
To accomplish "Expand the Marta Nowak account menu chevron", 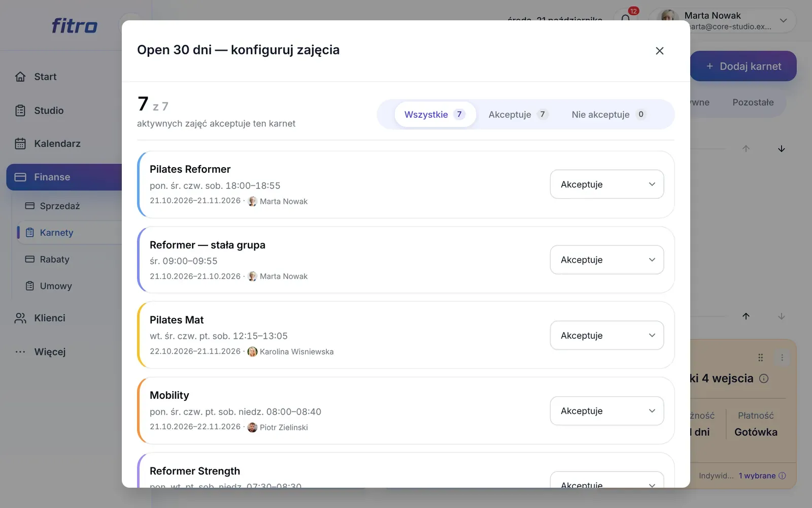I will 784,21.
